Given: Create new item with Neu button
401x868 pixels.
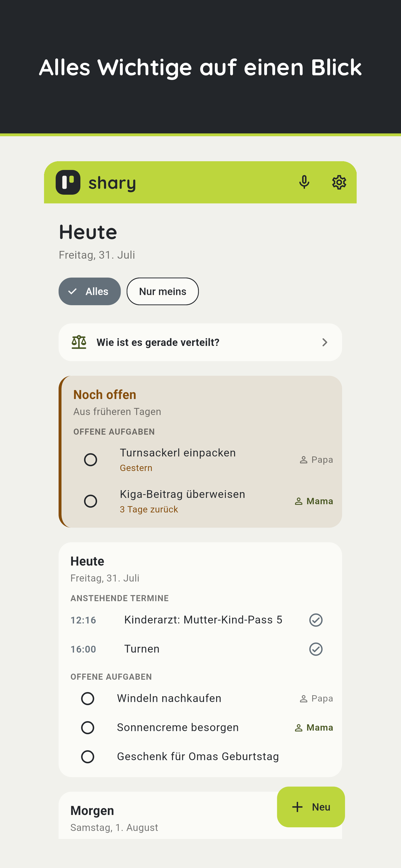Looking at the screenshot, I should pos(311,807).
